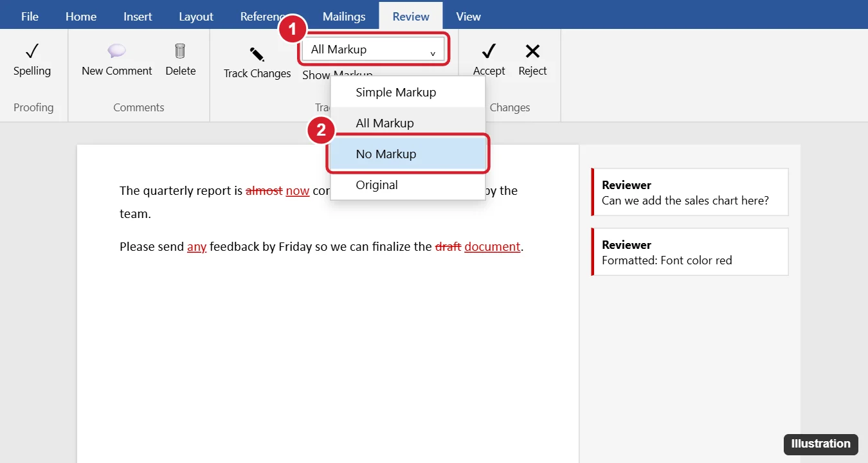Screen dimensions: 868x463
Task: Click the Spelling checkmark icon
Action: tap(32, 51)
